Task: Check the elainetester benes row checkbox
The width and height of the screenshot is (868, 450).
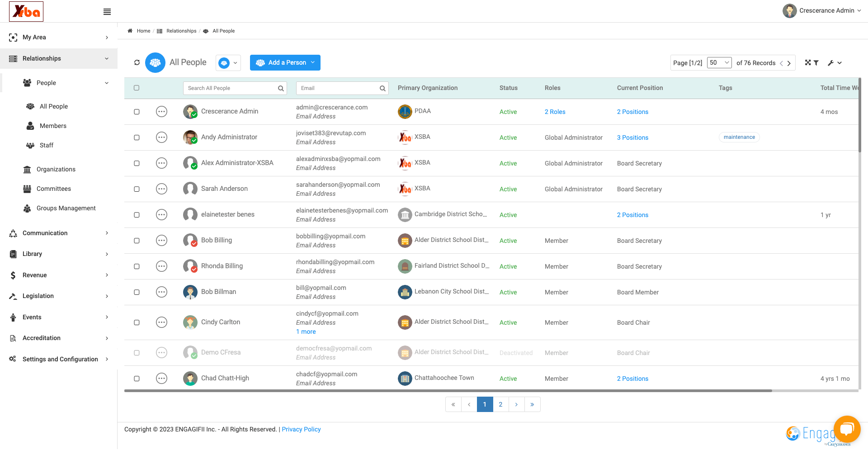Action: 137,215
